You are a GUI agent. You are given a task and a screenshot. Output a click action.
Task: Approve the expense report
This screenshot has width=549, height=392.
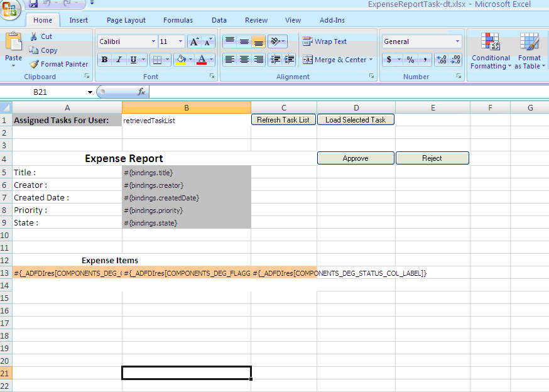(x=356, y=158)
